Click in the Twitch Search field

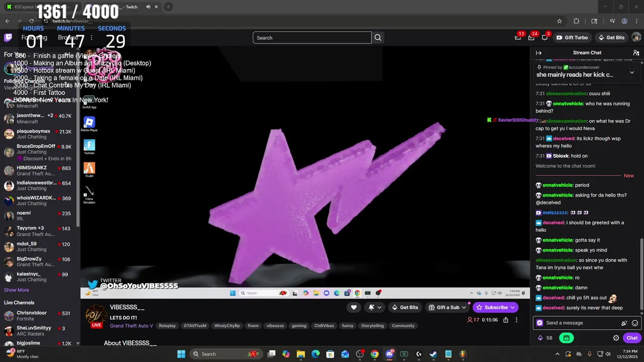click(x=312, y=38)
